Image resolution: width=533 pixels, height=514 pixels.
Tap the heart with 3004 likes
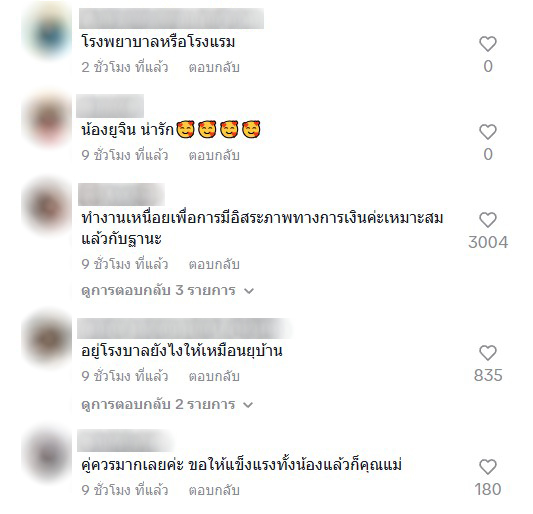point(488,220)
